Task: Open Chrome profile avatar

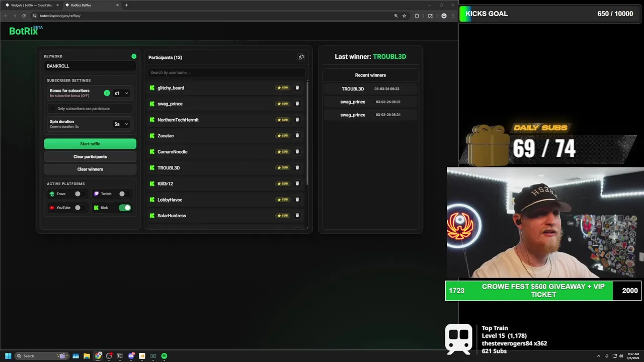Action: click(444, 16)
